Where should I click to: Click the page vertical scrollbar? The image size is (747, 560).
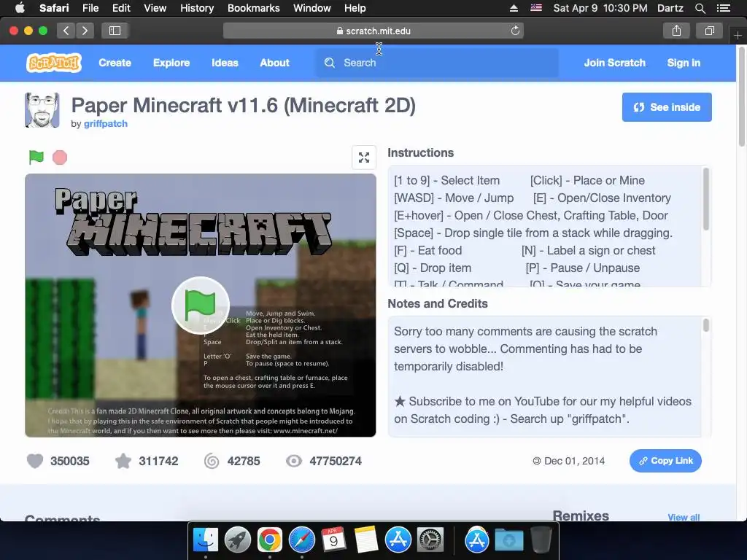741,97
